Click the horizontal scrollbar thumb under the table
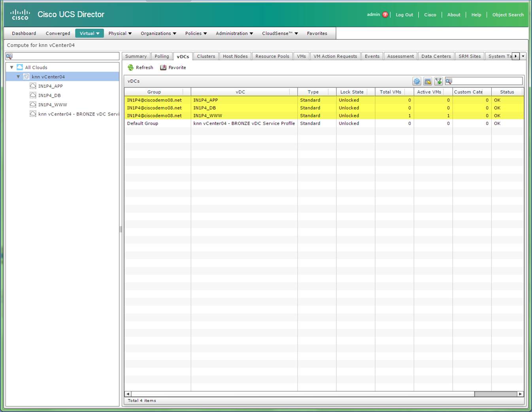532x412 pixels. click(x=496, y=394)
